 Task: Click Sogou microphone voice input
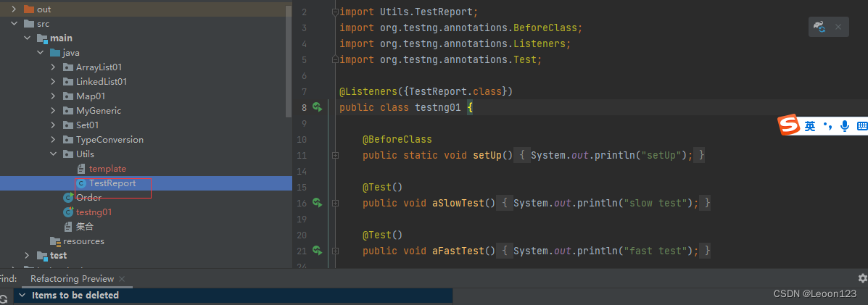(845, 126)
